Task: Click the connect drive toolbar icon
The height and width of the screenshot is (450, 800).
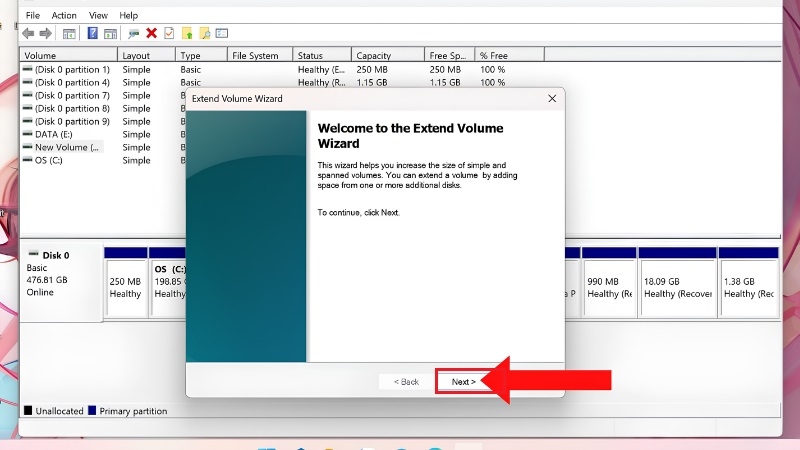Action: (134, 34)
